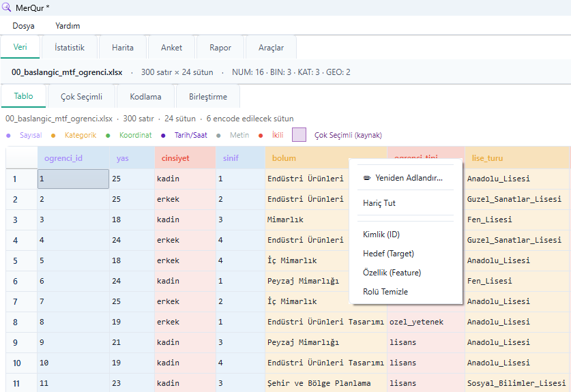This screenshot has width=571, height=392.
Task: Click the yas column header
Action: coord(132,158)
